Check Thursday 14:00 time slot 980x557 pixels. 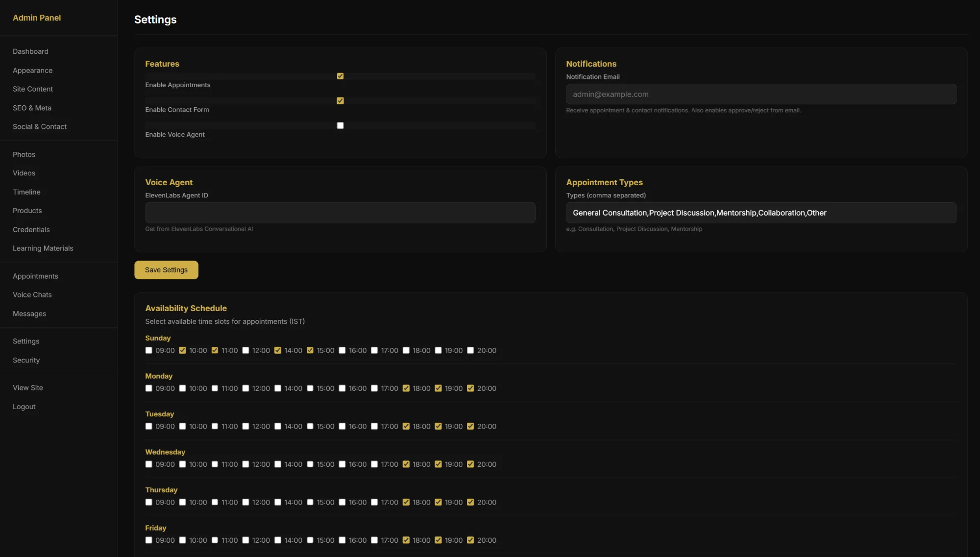(x=278, y=502)
